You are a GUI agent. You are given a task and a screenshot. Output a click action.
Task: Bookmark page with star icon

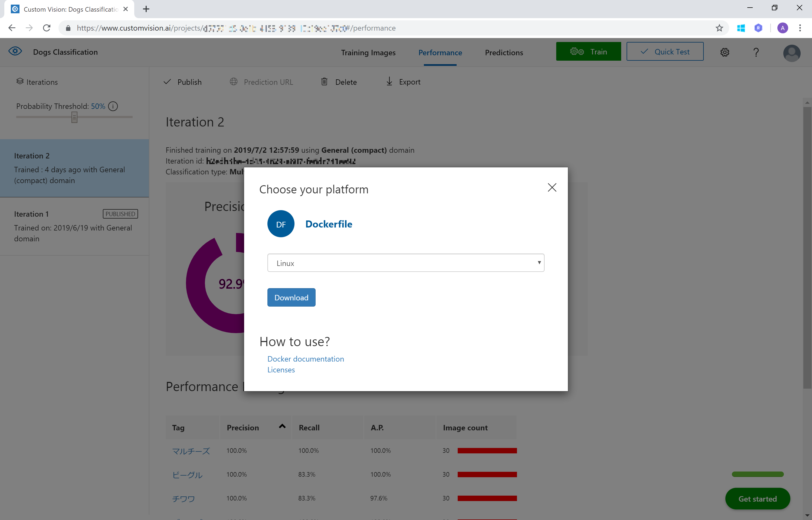tap(719, 28)
